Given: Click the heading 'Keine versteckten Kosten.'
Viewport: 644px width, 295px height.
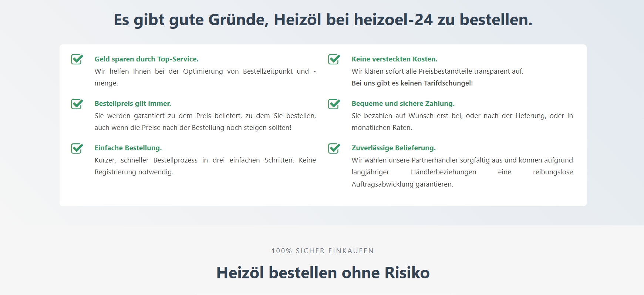Looking at the screenshot, I should pyautogui.click(x=394, y=59).
